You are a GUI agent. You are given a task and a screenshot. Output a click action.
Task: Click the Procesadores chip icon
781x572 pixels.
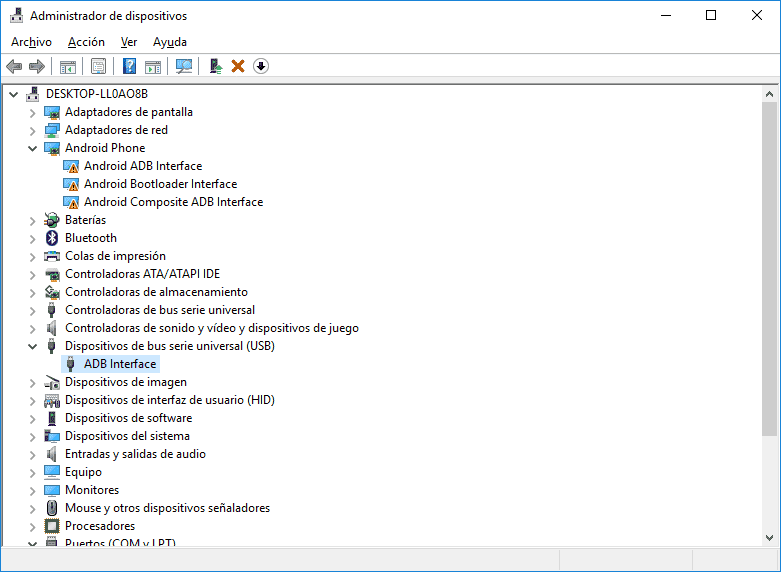click(52, 526)
